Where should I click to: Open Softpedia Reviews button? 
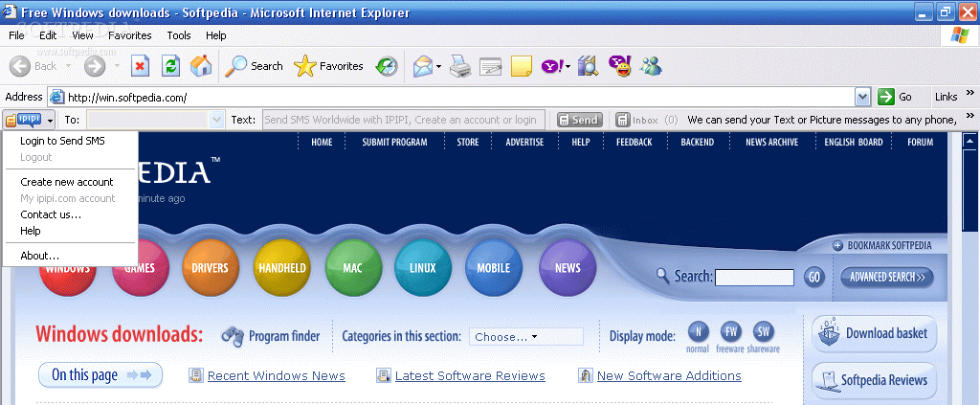[875, 380]
